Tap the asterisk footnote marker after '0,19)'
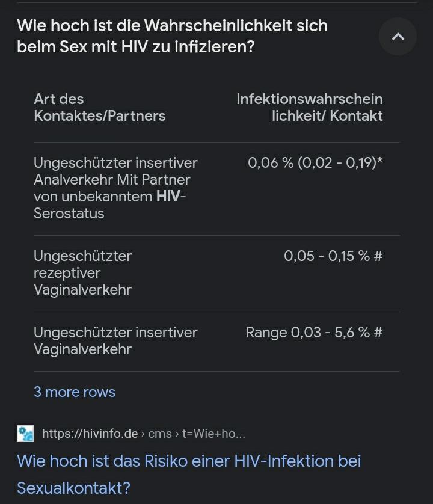 [x=379, y=162]
